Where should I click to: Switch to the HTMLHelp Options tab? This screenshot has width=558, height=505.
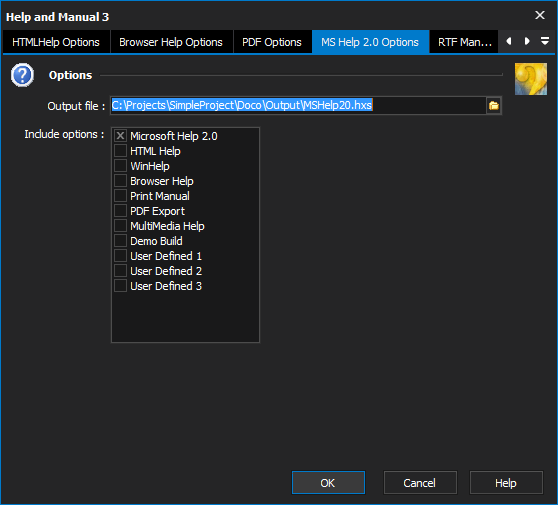pos(56,42)
